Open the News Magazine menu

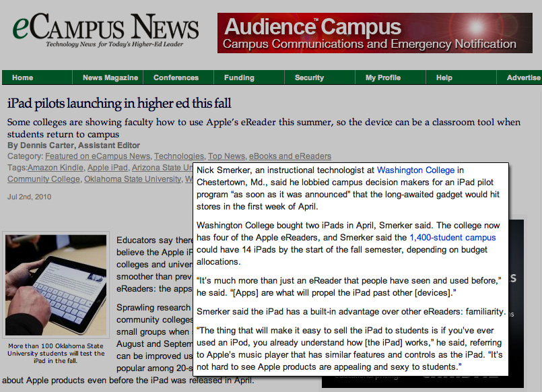point(110,77)
